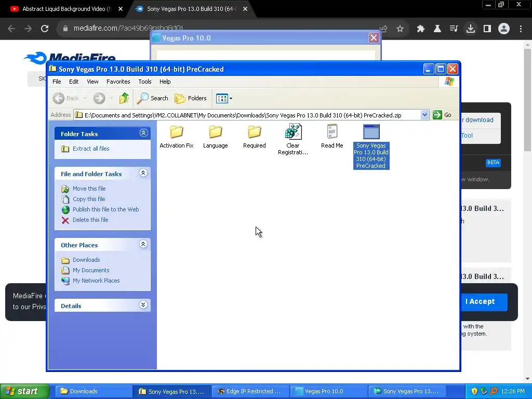The width and height of the screenshot is (532, 399).
Task: Click the security shield tray icon
Action: tap(474, 391)
